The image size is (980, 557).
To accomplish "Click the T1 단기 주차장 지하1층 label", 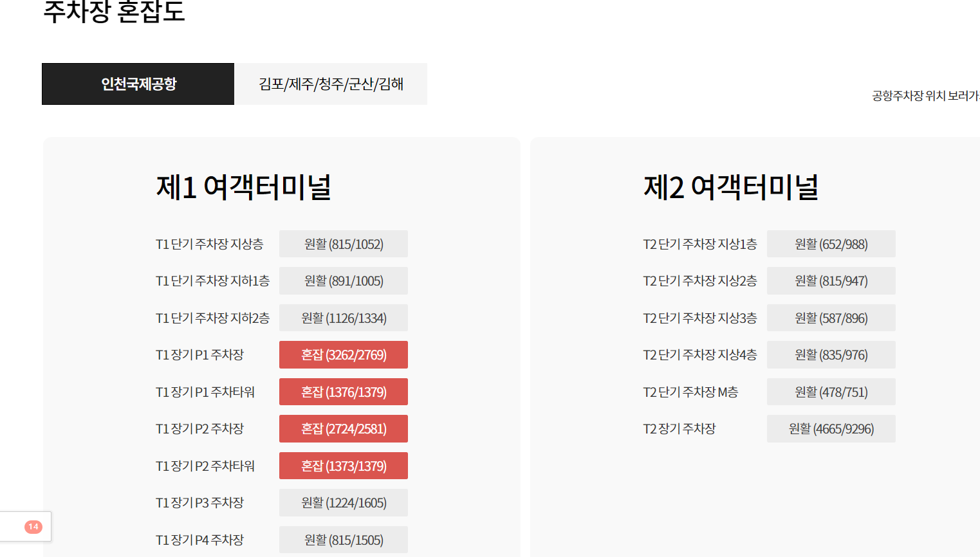I will coord(213,281).
